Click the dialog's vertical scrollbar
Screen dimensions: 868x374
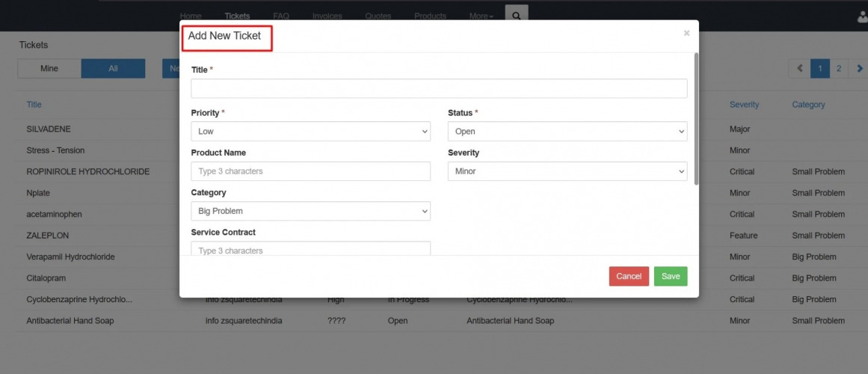click(696, 119)
